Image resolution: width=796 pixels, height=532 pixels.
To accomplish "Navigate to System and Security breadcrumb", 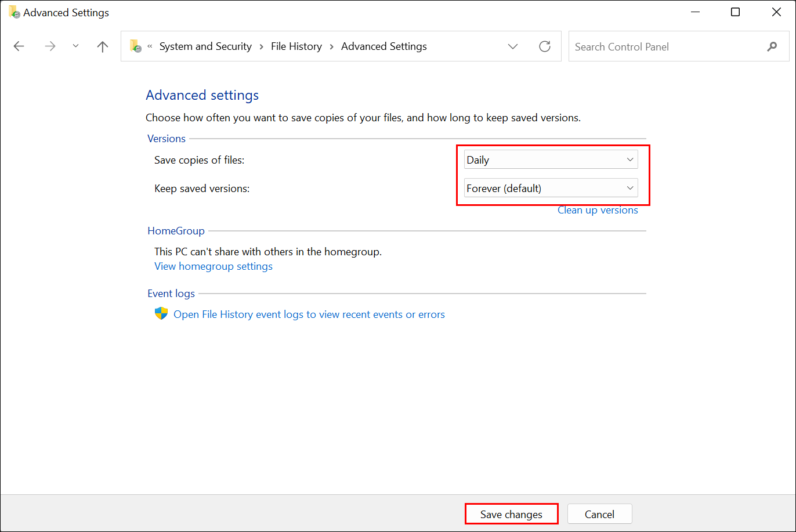I will [x=205, y=46].
